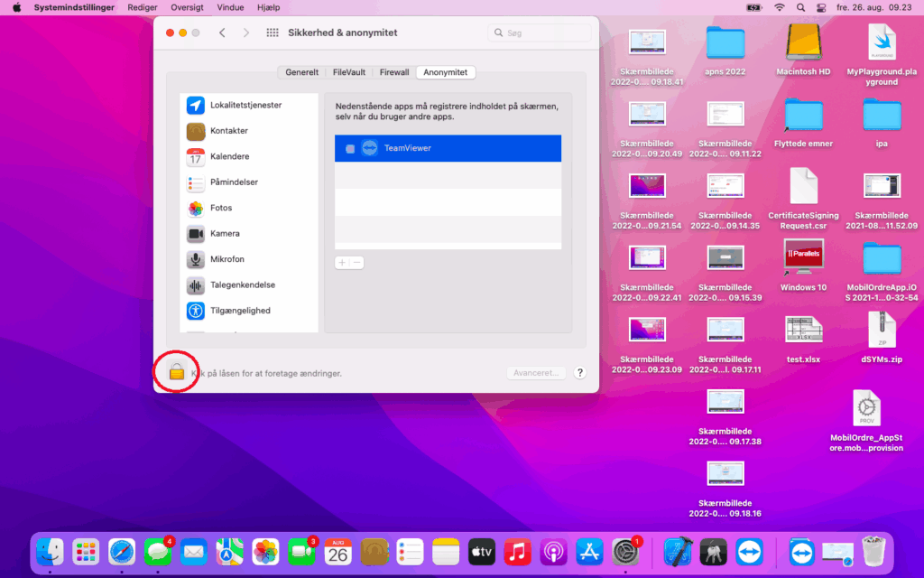This screenshot has width=924, height=578.
Task: Click the padlock icon to unlock changes
Action: (177, 371)
